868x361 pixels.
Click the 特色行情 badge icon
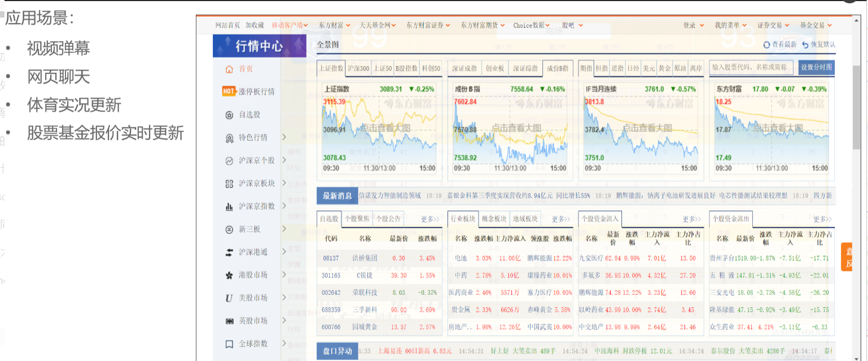click(x=229, y=138)
